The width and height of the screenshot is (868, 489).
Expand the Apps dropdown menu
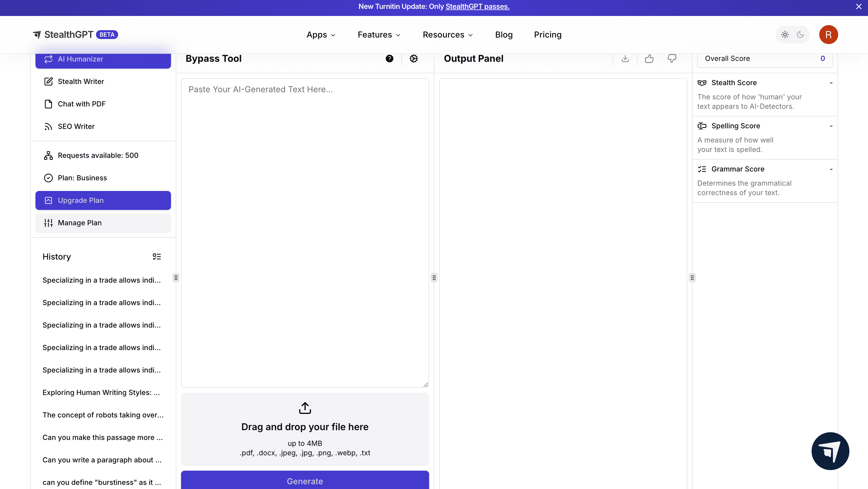321,35
